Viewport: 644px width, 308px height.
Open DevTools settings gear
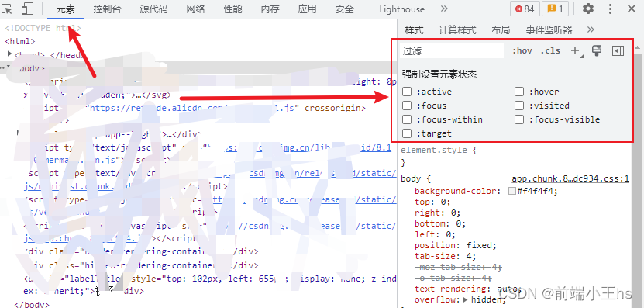coord(588,9)
